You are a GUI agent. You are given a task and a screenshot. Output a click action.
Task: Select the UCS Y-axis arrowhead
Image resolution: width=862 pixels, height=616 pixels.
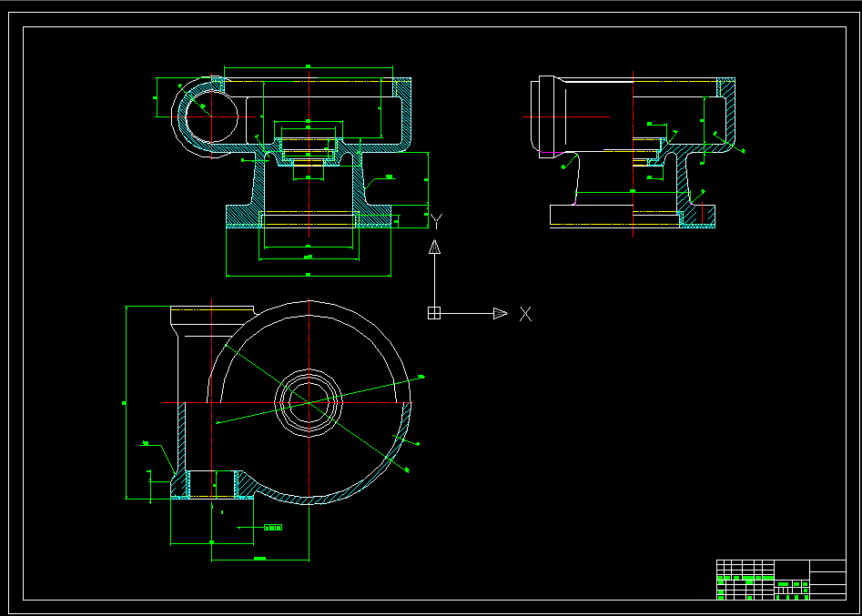point(434,247)
